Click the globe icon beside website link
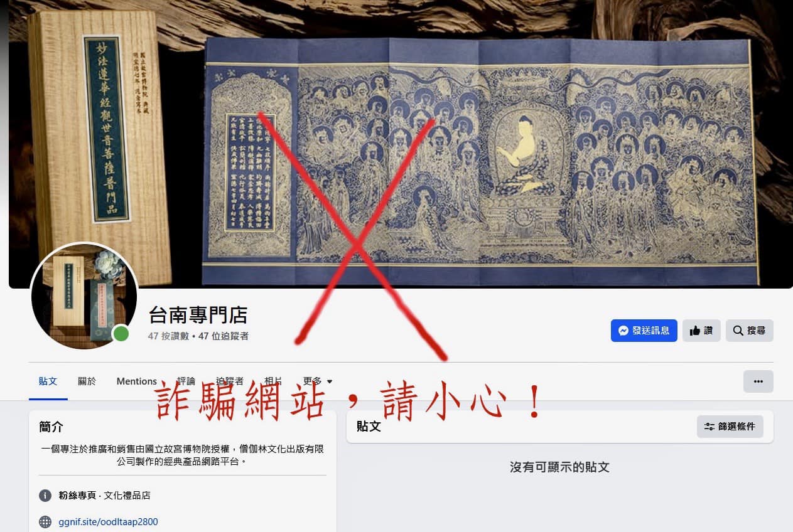Image resolution: width=793 pixels, height=532 pixels. 45,522
